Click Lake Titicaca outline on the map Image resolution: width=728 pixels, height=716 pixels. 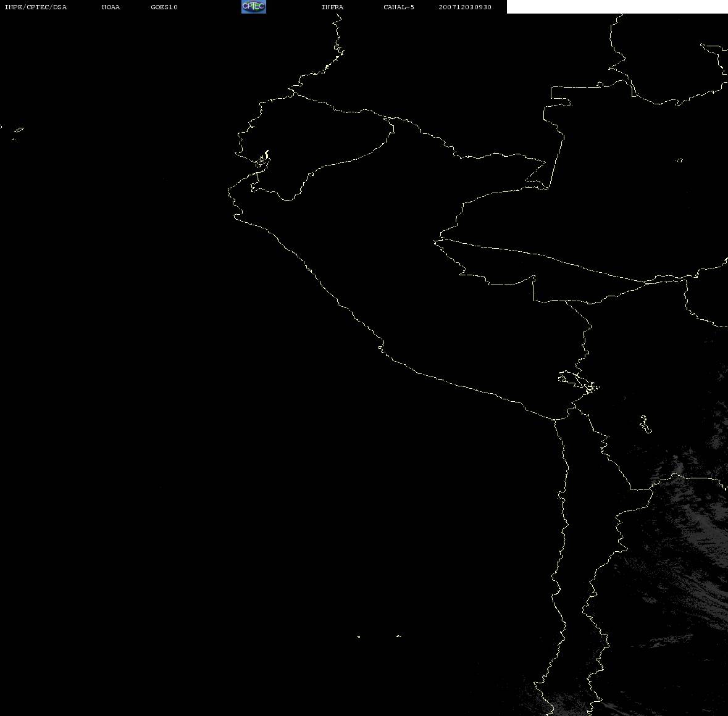pos(578,380)
